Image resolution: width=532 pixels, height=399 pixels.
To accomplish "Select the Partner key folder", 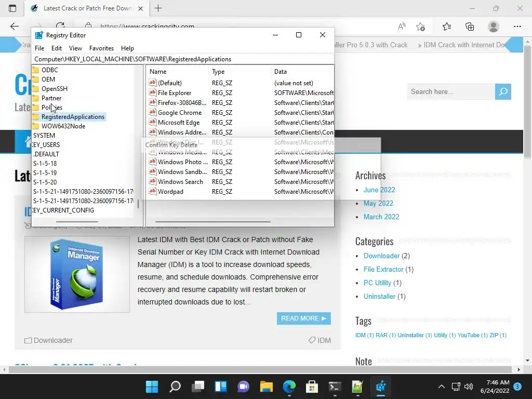I will 51,98.
